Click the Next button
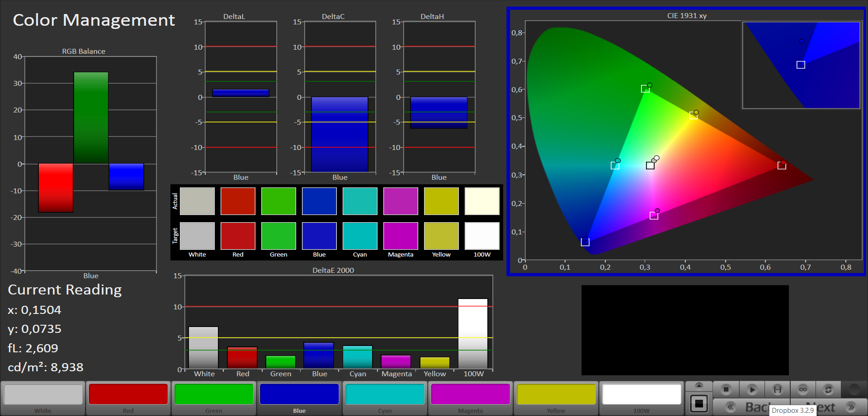868x416 pixels. [x=828, y=407]
